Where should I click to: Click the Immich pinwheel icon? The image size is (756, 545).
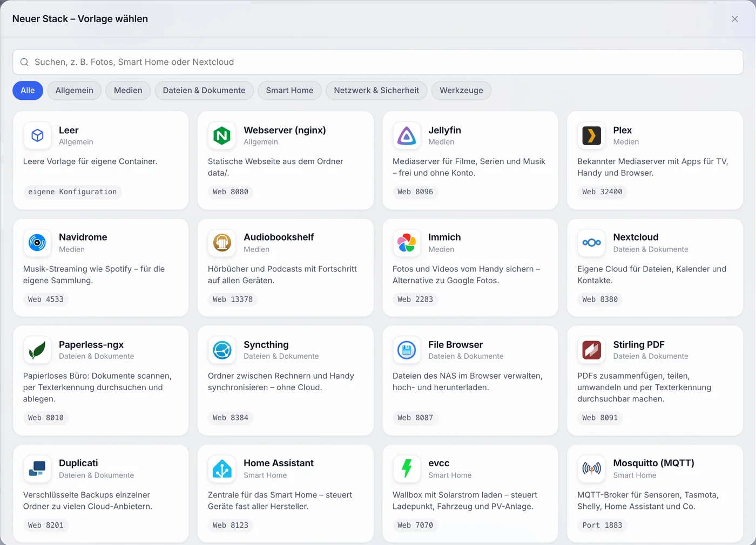(407, 243)
